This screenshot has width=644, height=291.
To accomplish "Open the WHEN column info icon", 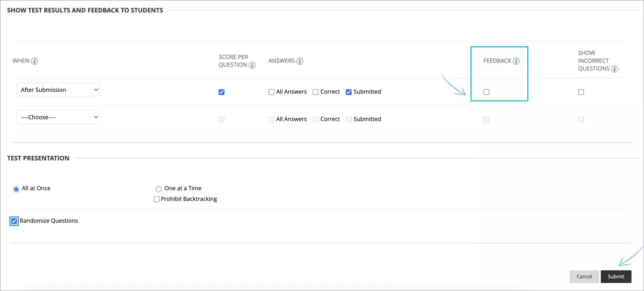I will 35,61.
